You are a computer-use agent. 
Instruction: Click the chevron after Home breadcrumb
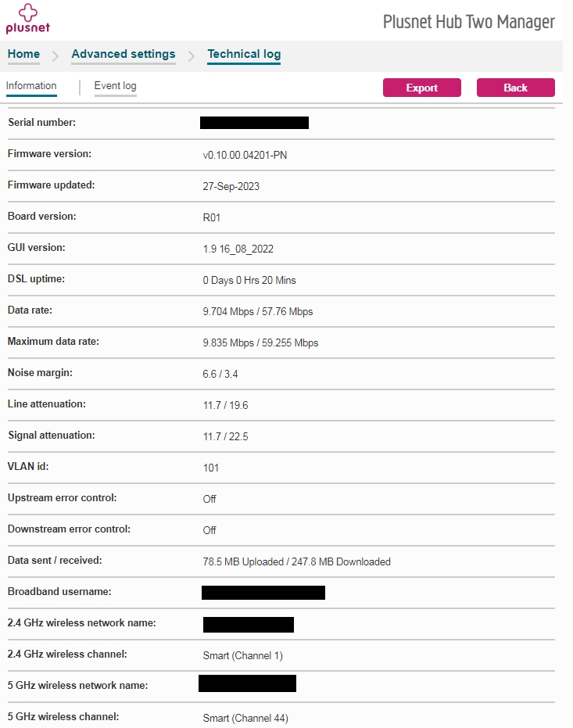click(53, 56)
